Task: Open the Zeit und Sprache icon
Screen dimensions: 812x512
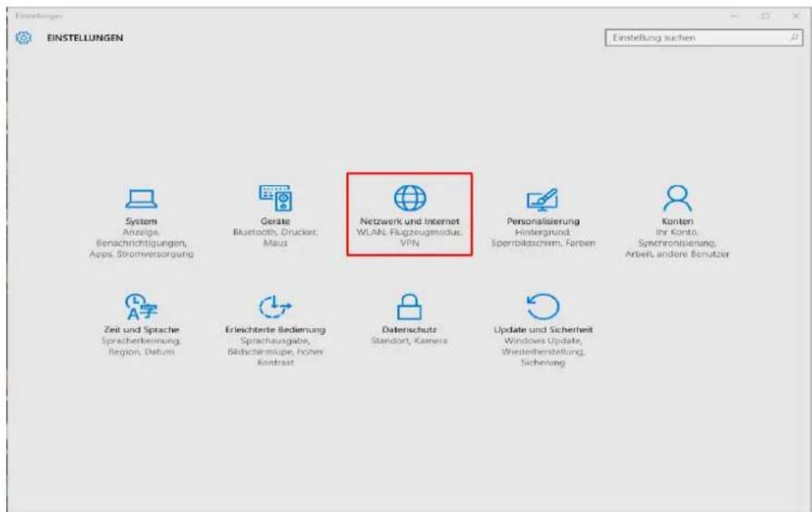Action: tap(140, 307)
